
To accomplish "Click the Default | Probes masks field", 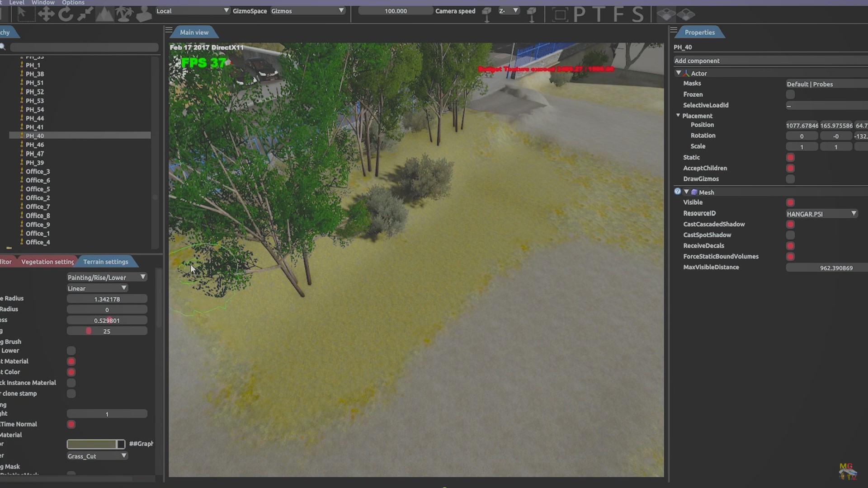I will click(x=826, y=84).
